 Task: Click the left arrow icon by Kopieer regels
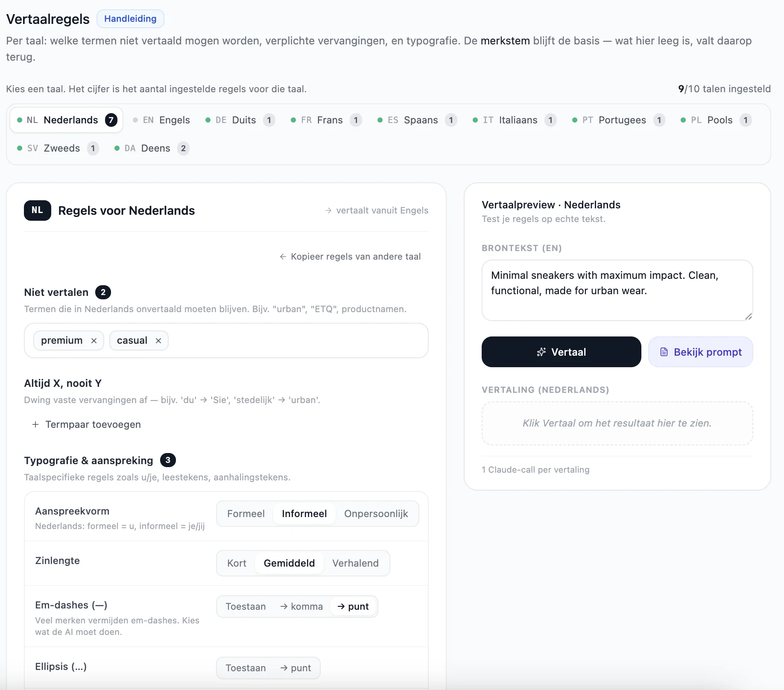283,257
